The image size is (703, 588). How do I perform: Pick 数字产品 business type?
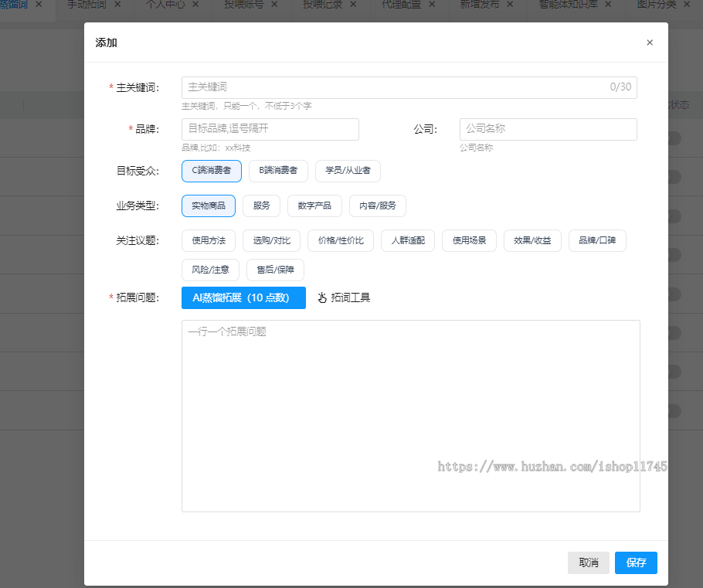point(314,206)
